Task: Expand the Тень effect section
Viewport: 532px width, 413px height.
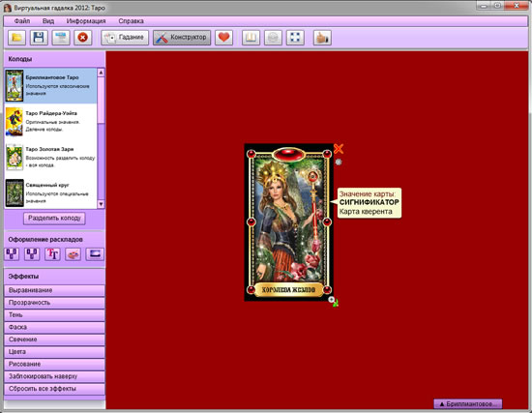Action: tap(54, 315)
